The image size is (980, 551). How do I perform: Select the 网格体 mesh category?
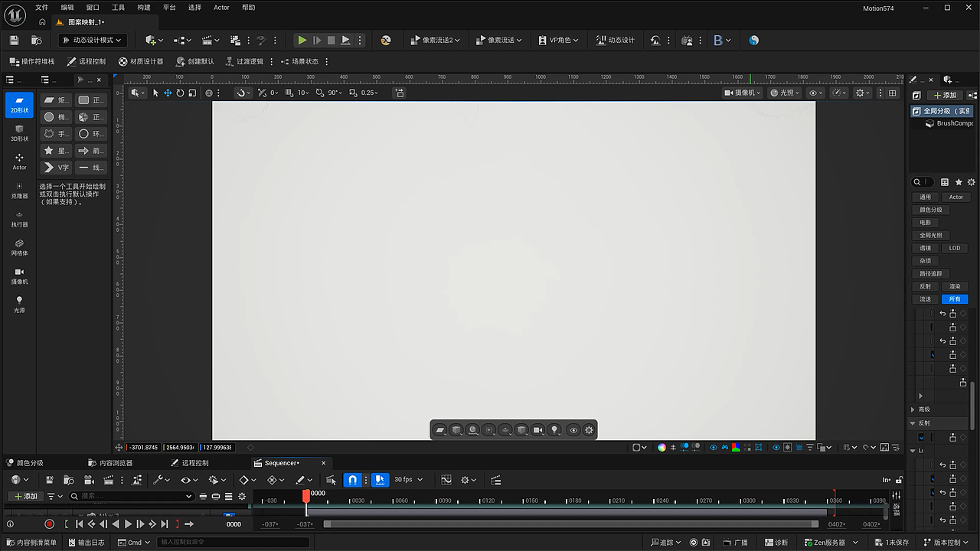(x=19, y=247)
